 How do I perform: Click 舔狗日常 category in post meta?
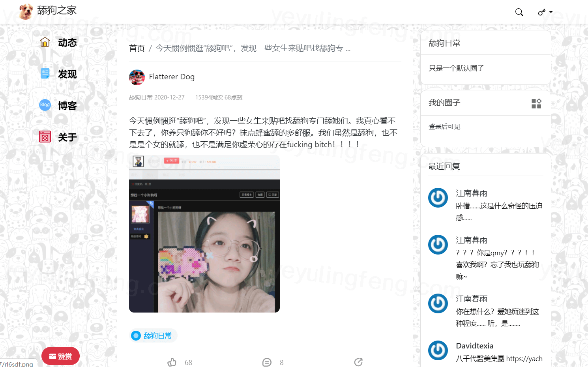point(141,97)
